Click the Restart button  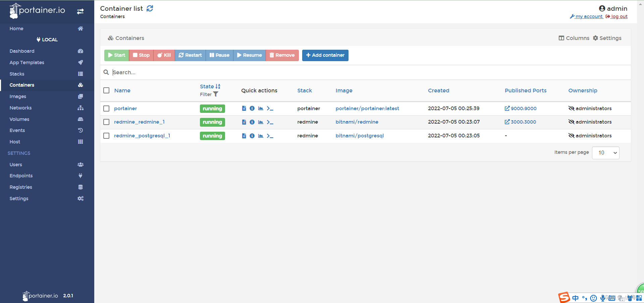[x=190, y=55]
